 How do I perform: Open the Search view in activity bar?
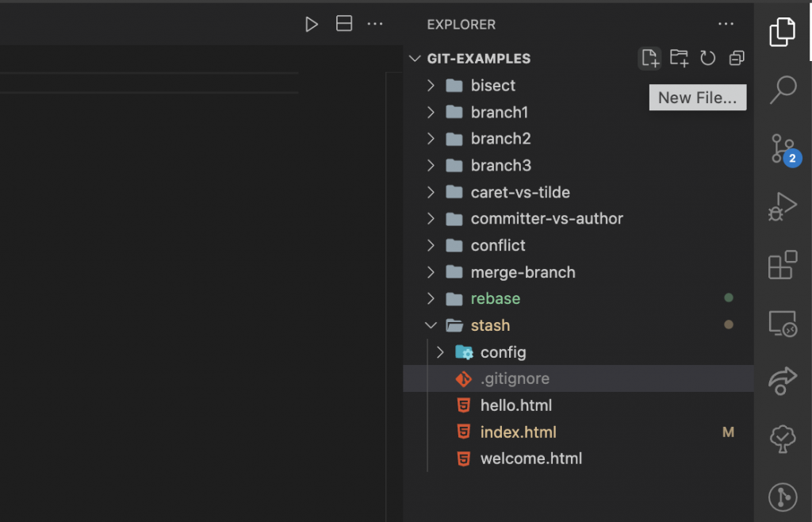click(x=783, y=90)
